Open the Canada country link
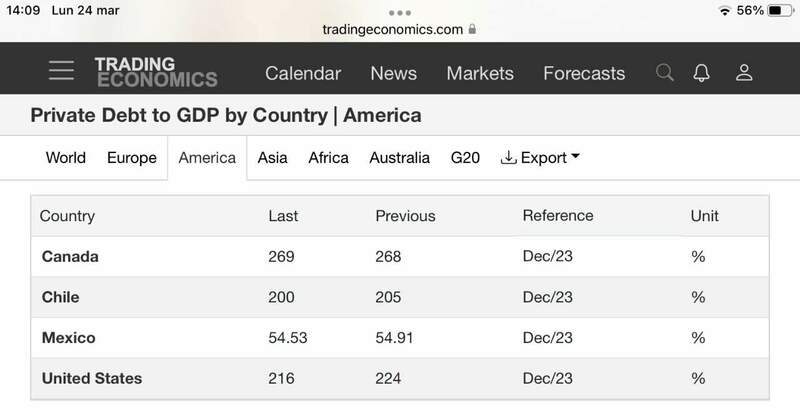800x418 pixels. [x=70, y=256]
